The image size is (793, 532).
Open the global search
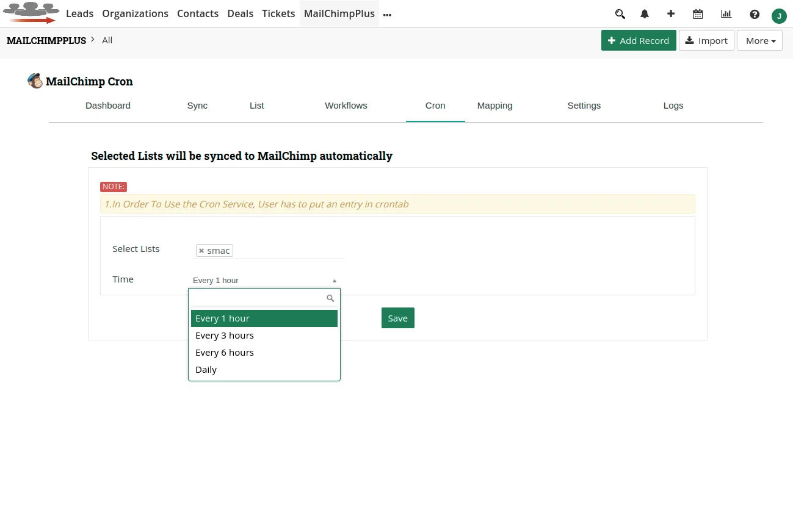click(x=620, y=13)
